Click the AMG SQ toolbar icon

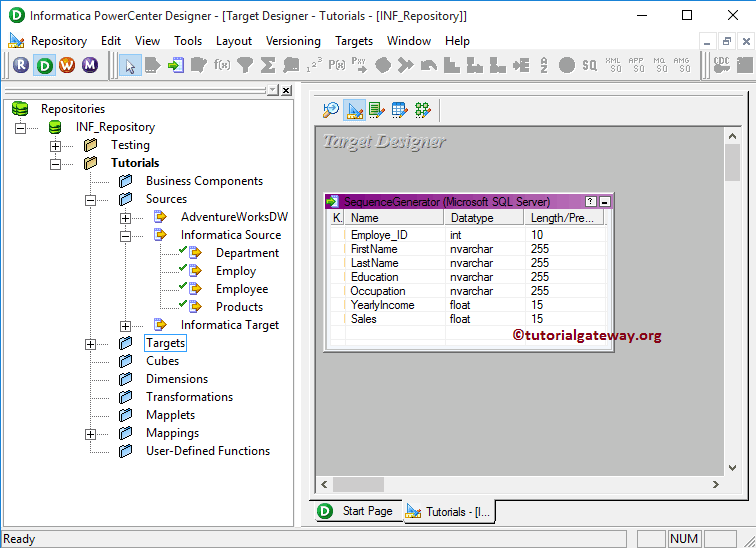pyautogui.click(x=682, y=65)
